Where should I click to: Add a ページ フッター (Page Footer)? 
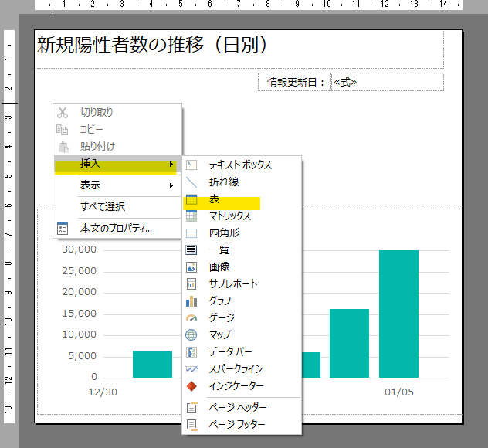237,424
